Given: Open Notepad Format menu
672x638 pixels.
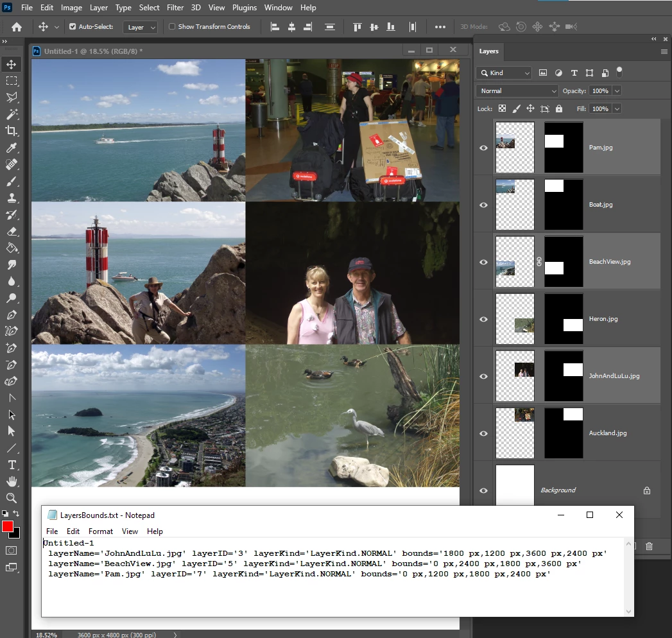Looking at the screenshot, I should 101,531.
